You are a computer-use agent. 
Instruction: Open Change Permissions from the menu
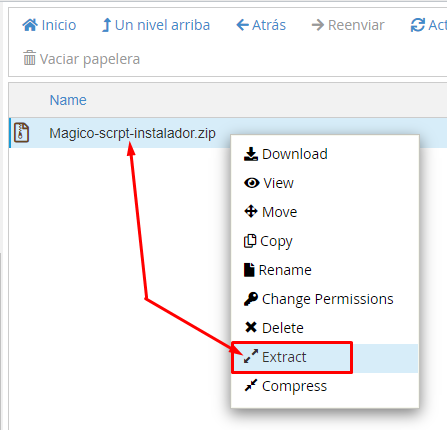coord(319,299)
